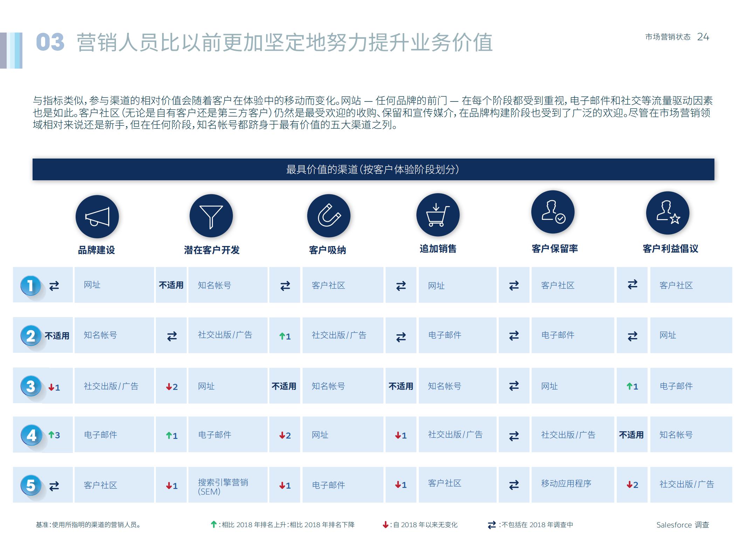
Task: Click the double-arrow exchange symbol in the legend
Action: (x=491, y=525)
